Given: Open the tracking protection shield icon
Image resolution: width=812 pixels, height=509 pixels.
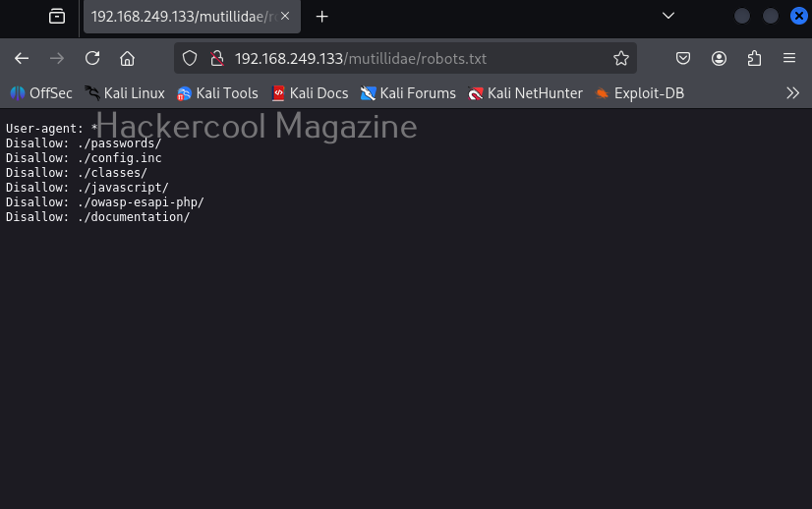Looking at the screenshot, I should tap(191, 59).
